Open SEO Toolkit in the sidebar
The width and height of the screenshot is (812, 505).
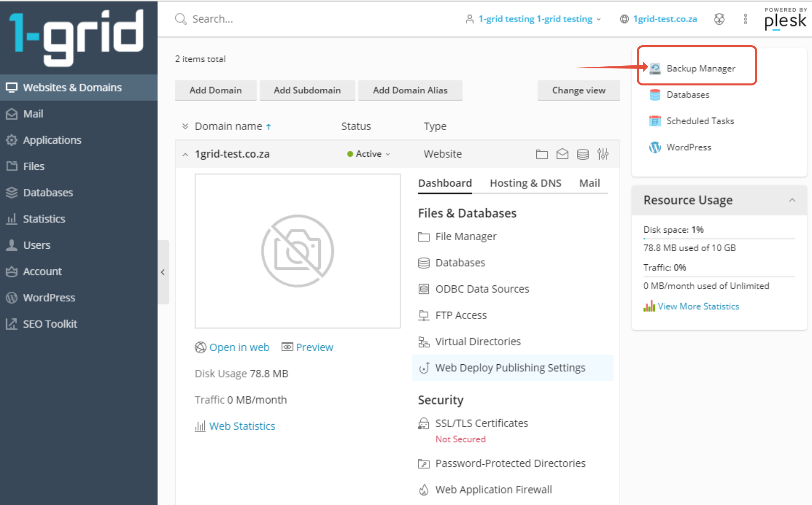78,324
